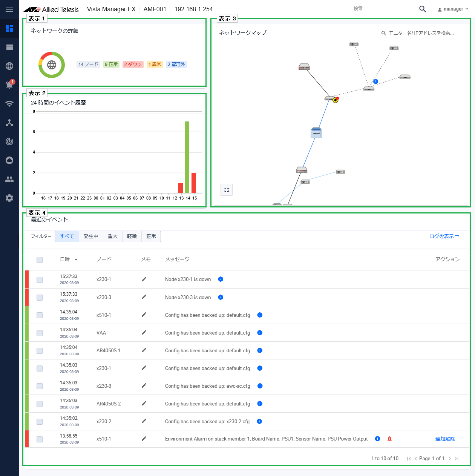Click the fullscreen network map button
475x476 pixels.
227,190
